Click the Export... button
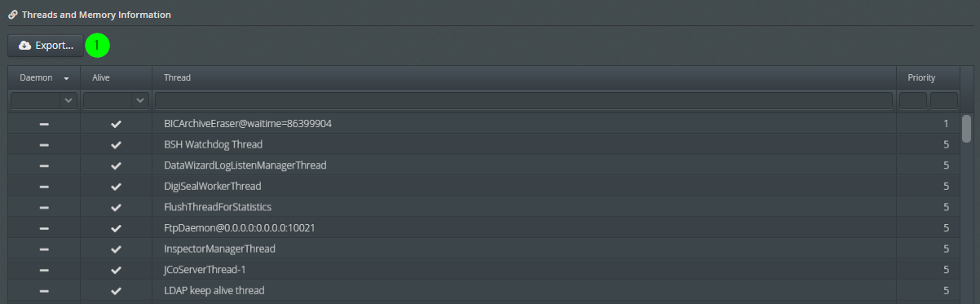Screen dimensions: 980x304 pos(46,46)
